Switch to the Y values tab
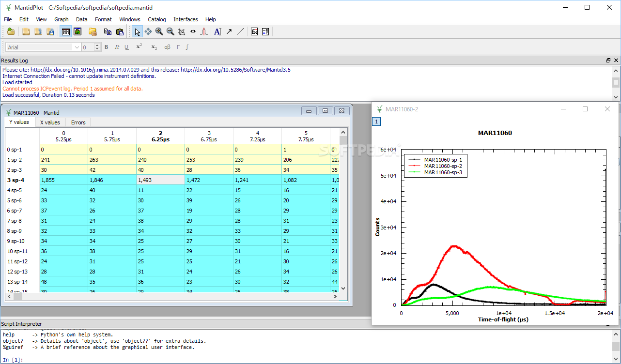Screen dimensions: 621x364 click(20, 122)
